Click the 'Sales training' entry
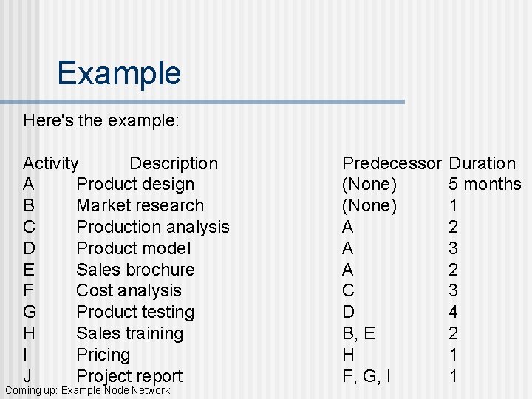 coord(130,334)
